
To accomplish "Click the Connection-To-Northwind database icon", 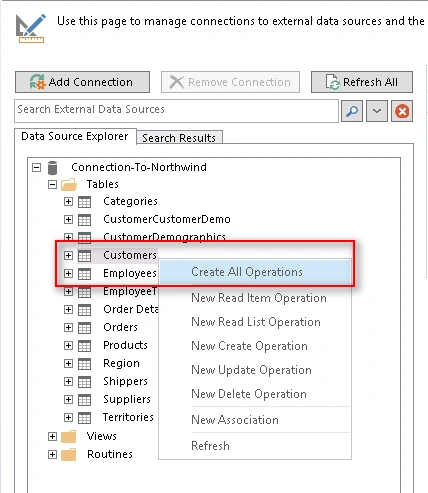I will [52, 168].
